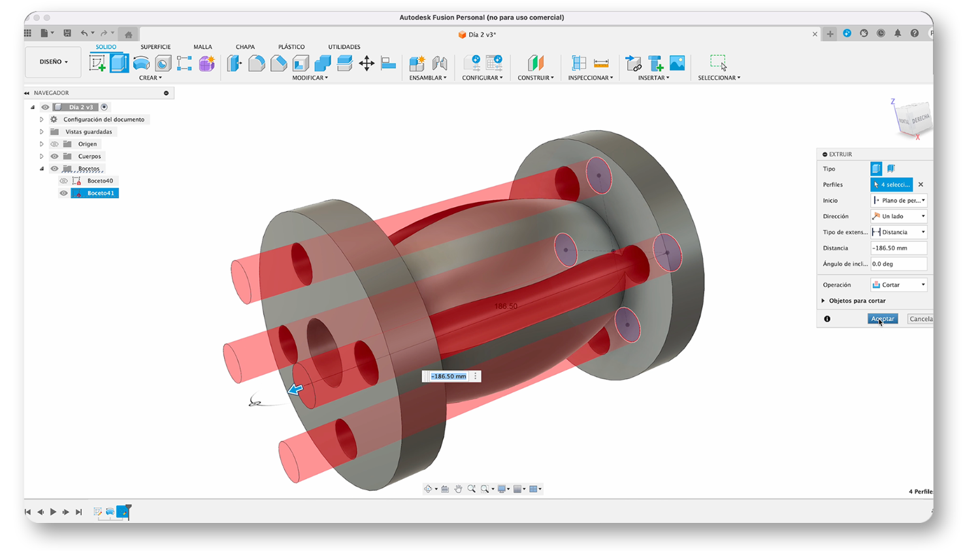Viewport: 980px width, 551px height.
Task: Hide the Bocetos folder
Action: coord(55,169)
